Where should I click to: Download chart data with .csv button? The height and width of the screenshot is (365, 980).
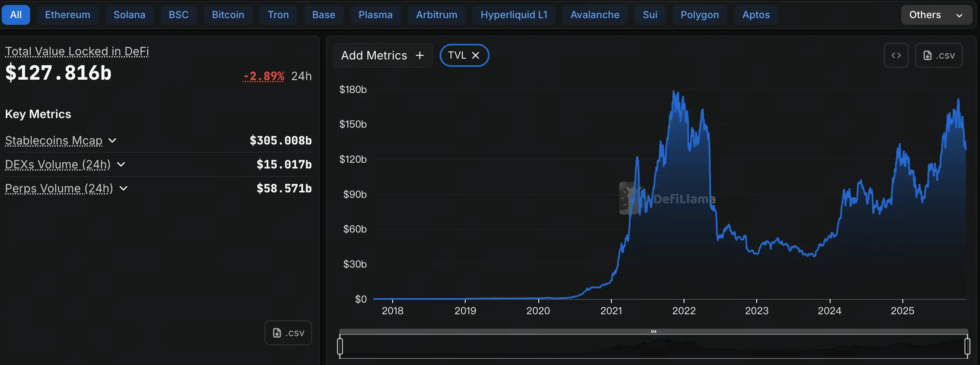(x=939, y=55)
